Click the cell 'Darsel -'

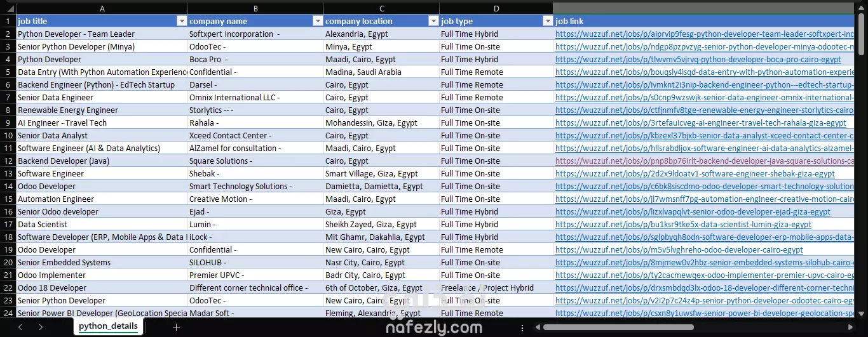[x=255, y=84]
